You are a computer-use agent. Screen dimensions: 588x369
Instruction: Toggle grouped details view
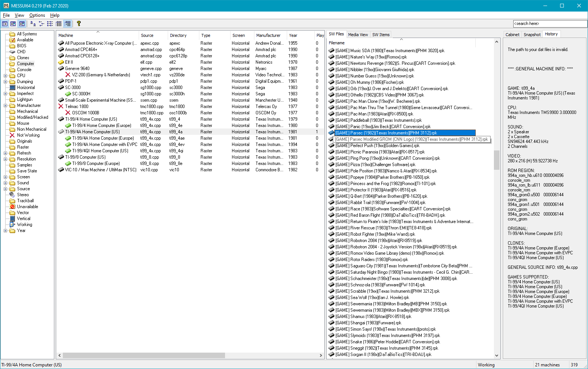point(67,23)
